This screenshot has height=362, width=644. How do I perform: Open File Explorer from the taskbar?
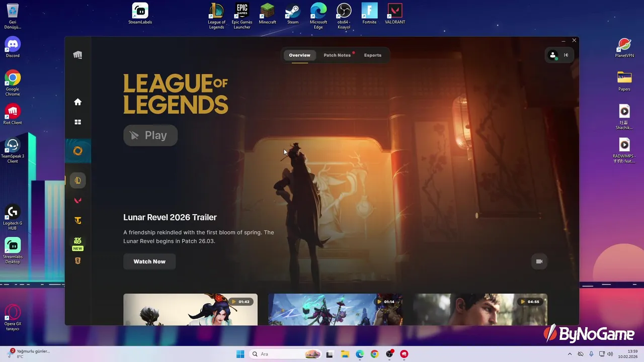(345, 354)
